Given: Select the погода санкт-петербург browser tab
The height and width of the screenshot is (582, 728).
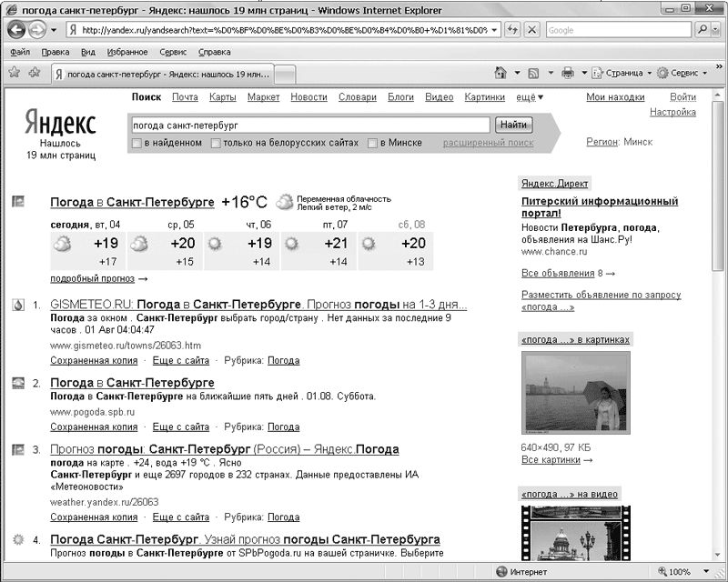Looking at the screenshot, I should tap(163, 75).
